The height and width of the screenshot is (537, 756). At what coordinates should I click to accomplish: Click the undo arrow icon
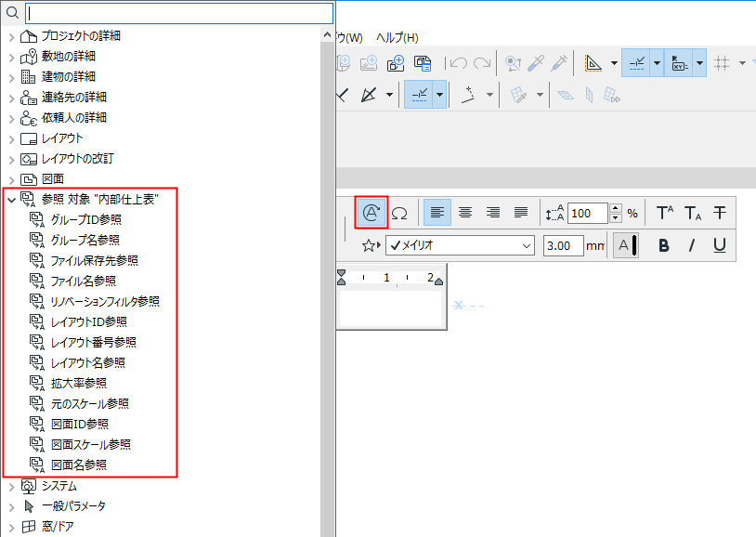[x=458, y=63]
